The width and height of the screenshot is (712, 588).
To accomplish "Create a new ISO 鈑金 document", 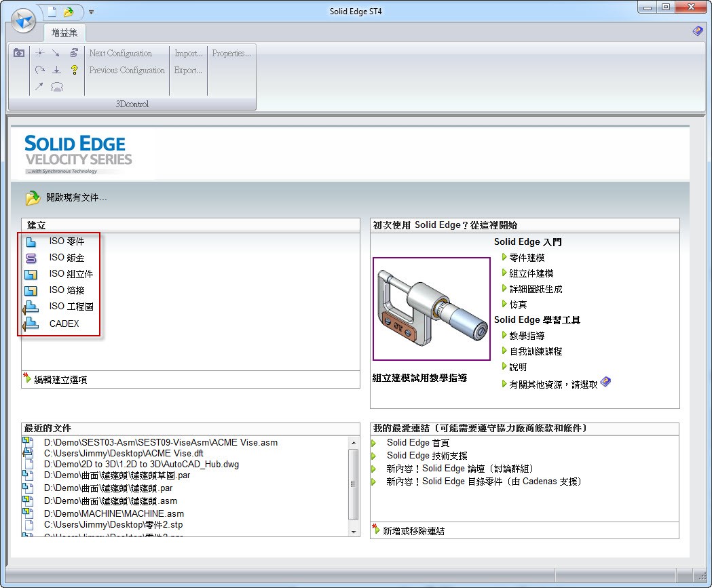I will pyautogui.click(x=67, y=258).
